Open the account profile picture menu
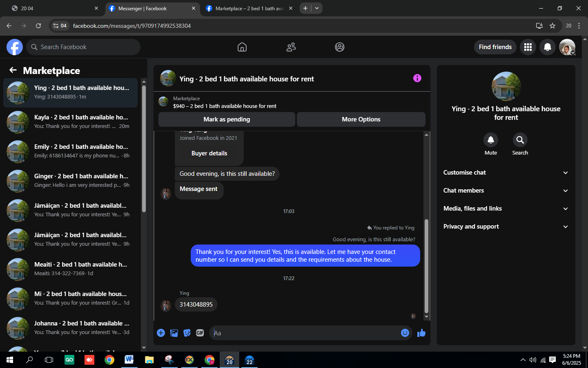This screenshot has width=588, height=368. [x=567, y=47]
